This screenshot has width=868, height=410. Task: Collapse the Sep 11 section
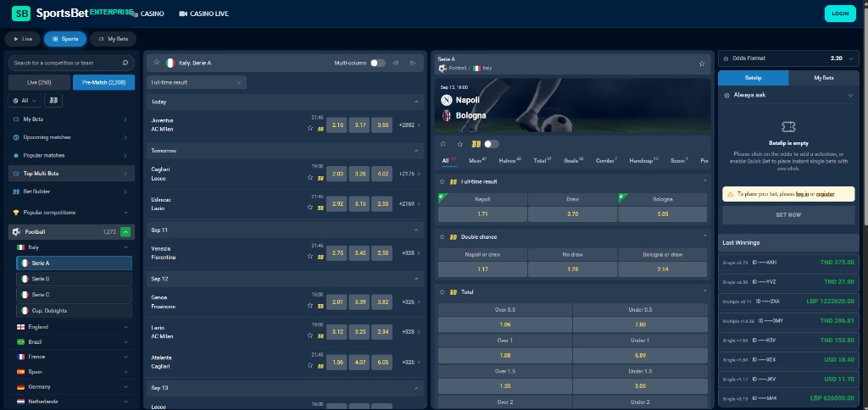click(416, 230)
